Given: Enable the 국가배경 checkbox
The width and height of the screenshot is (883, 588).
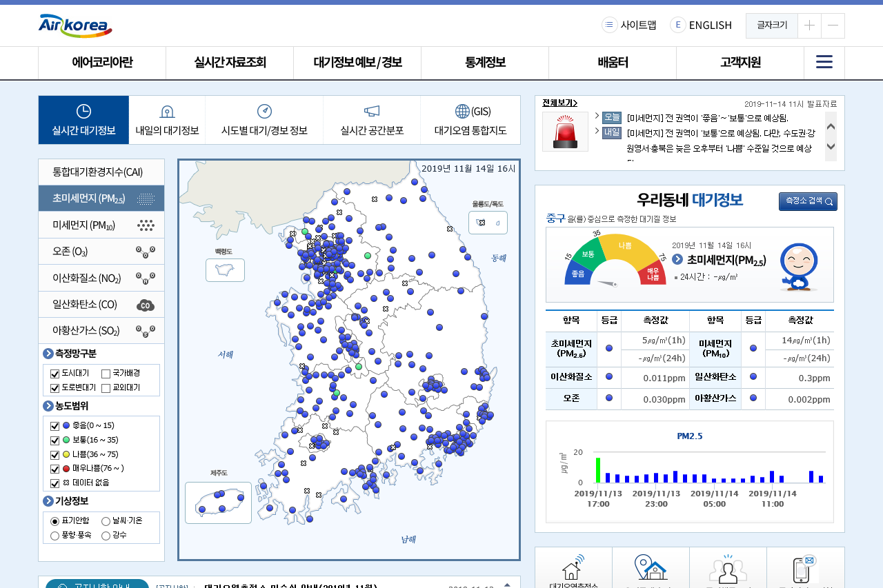Looking at the screenshot, I should 106,374.
